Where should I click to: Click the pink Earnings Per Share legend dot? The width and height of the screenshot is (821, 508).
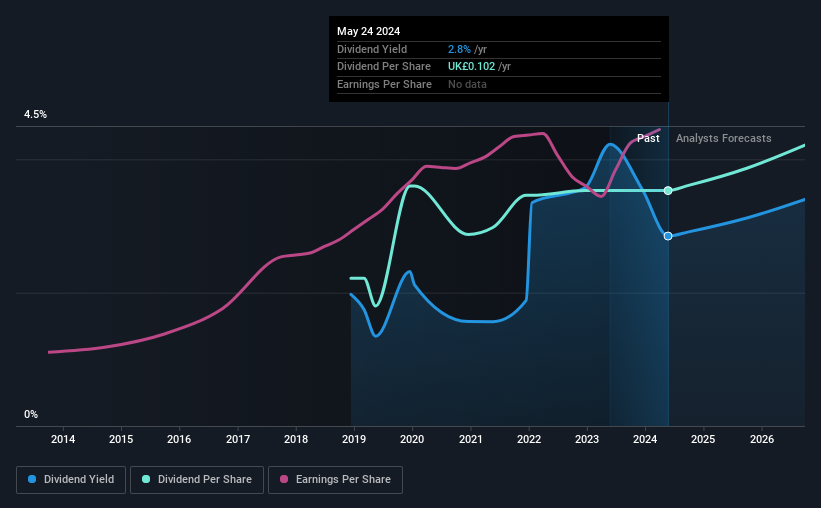pyautogui.click(x=284, y=479)
